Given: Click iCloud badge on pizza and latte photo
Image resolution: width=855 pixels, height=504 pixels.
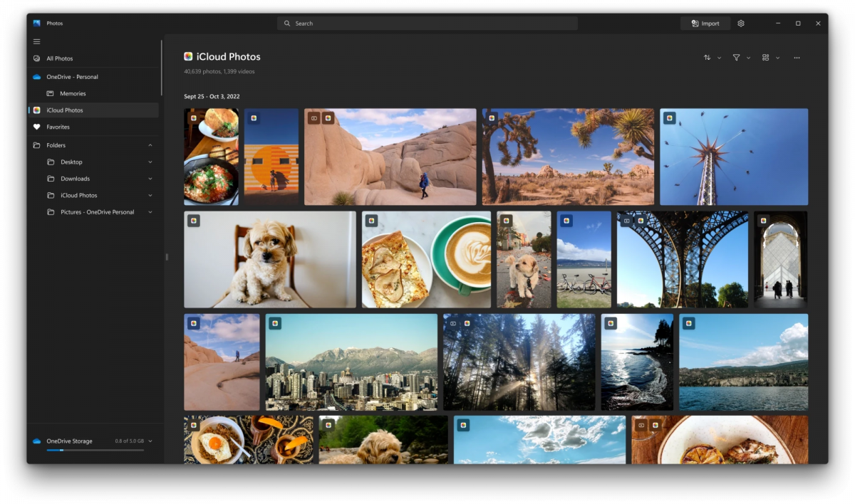Looking at the screenshot, I should coord(371,221).
